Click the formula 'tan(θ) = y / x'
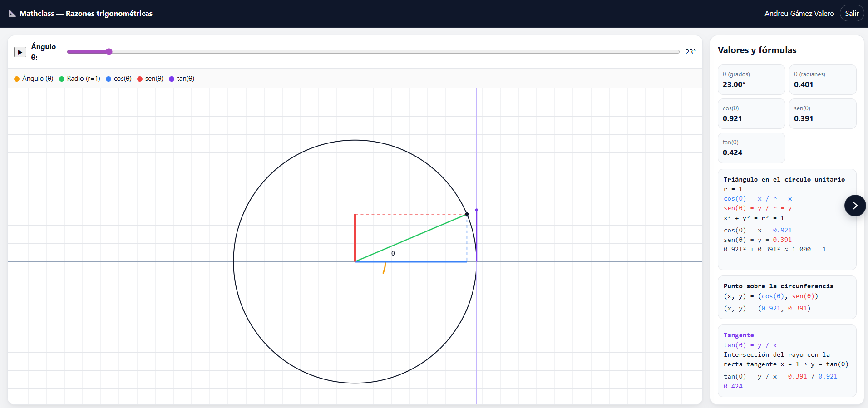 tap(750, 345)
